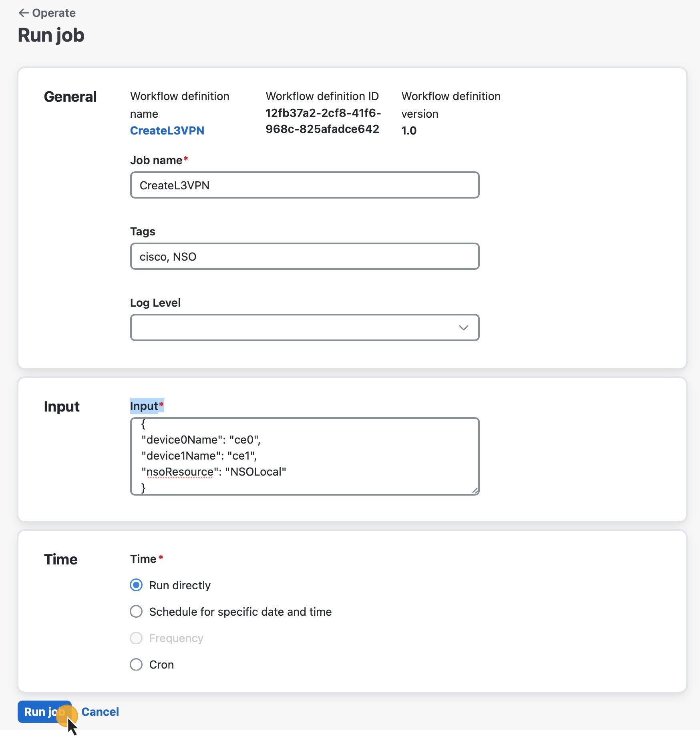Image resolution: width=700 pixels, height=737 pixels.
Task: Click the Run directly label text
Action: (x=180, y=585)
